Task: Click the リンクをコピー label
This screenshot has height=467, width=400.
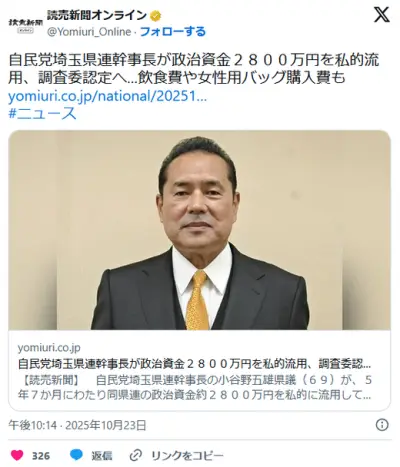Action: (187, 456)
